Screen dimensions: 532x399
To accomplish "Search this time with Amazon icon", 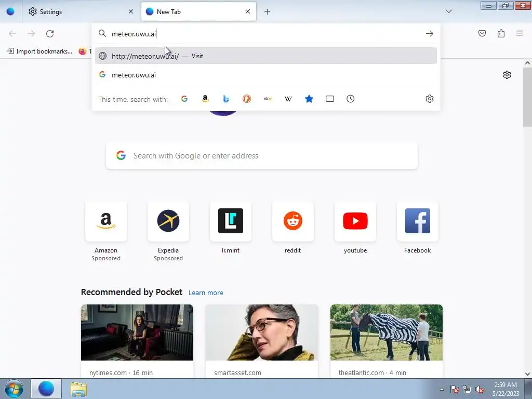I will 205,99.
